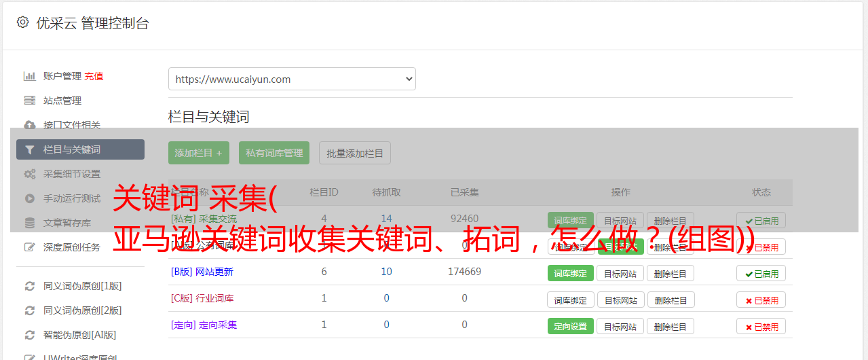Viewport: 868px width, 360px height.
Task: Click 目标网站 in the 采集交流 row
Action: coord(620,220)
